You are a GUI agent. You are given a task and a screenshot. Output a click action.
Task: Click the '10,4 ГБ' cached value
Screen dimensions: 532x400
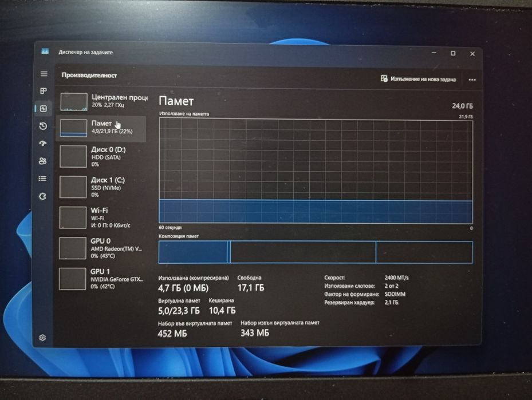pyautogui.click(x=222, y=310)
